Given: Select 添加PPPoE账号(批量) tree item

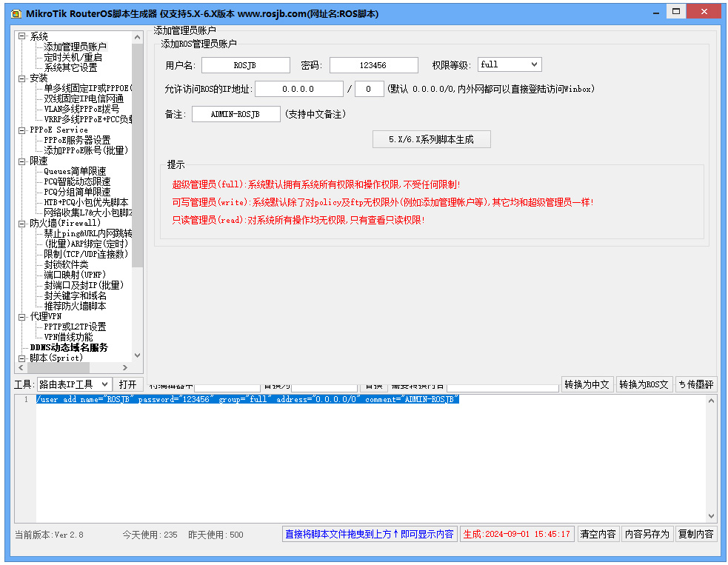Looking at the screenshot, I should tap(86, 150).
